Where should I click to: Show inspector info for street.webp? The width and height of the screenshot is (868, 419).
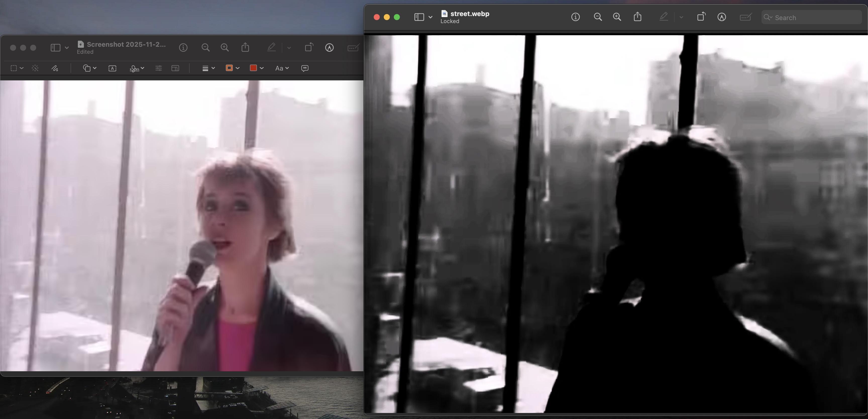click(x=575, y=17)
